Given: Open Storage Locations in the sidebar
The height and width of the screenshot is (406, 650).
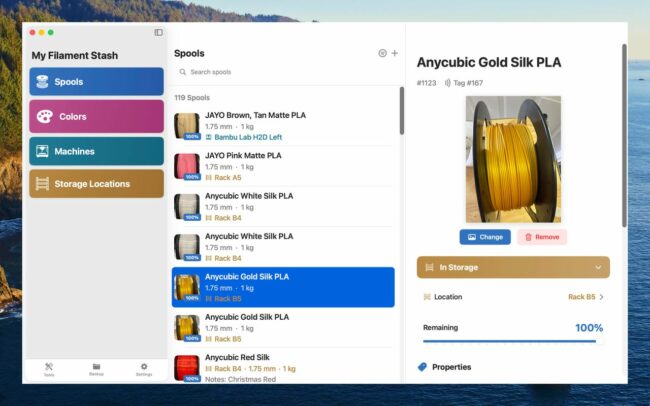Looking at the screenshot, I should [96, 184].
